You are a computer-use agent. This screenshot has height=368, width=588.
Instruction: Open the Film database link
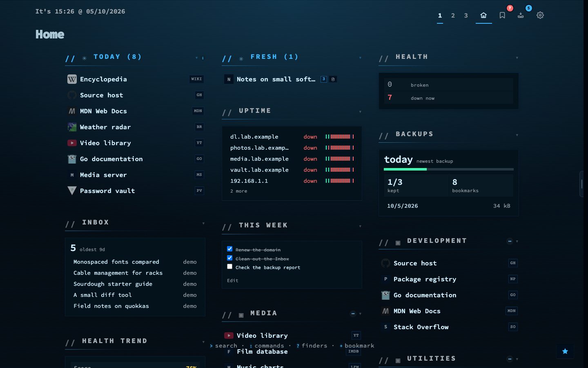coord(262,352)
